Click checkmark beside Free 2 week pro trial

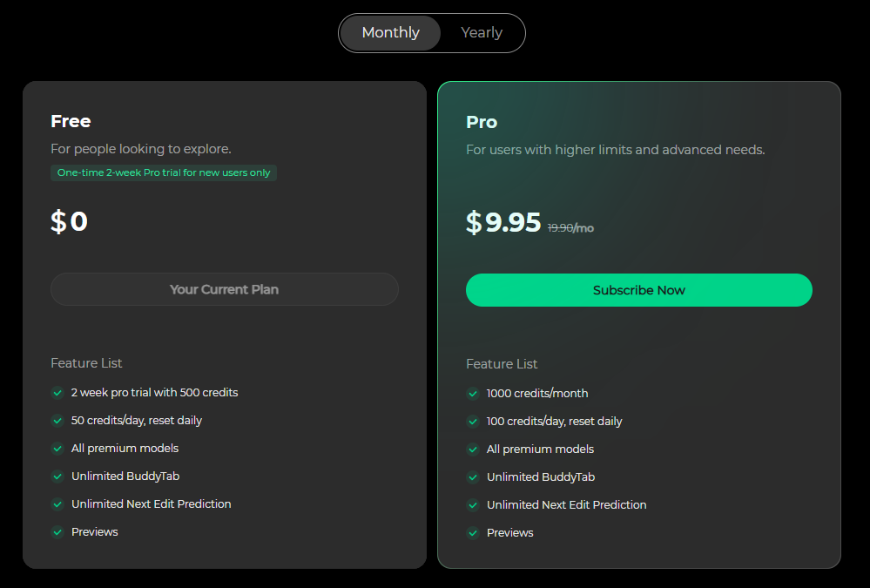(57, 393)
